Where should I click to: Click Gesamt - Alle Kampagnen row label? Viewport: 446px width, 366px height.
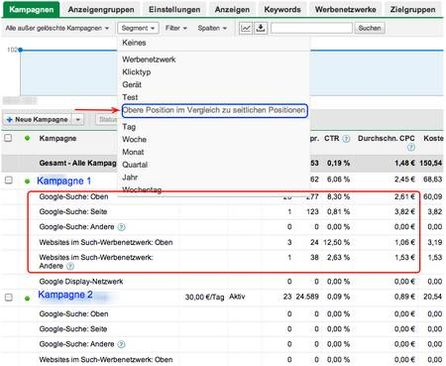tap(78, 163)
